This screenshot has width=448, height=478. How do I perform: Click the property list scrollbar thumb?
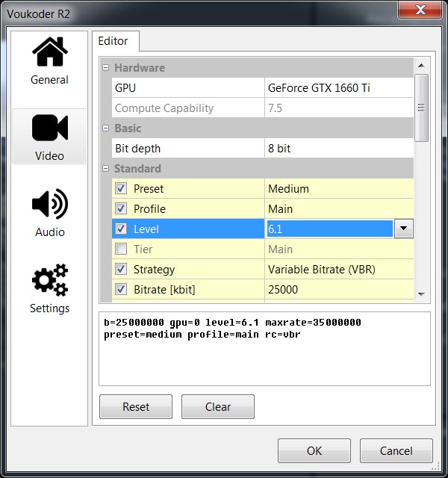coord(421,108)
